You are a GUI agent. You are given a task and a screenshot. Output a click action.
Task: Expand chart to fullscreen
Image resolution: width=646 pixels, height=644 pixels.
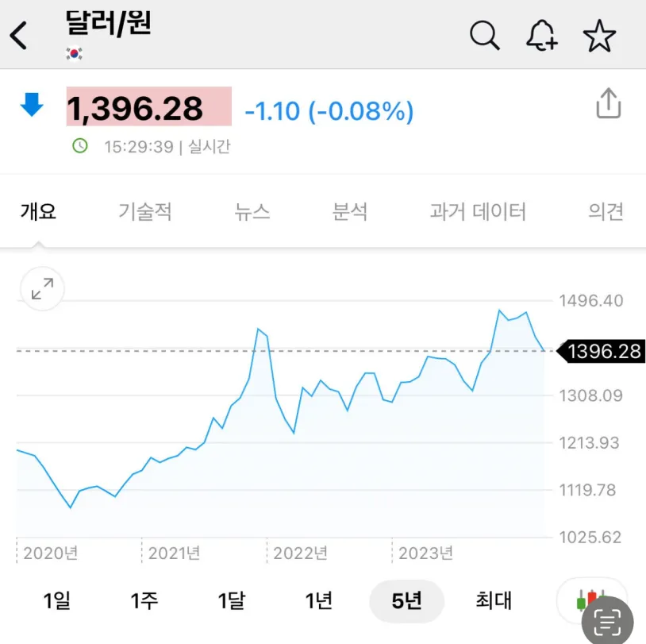pyautogui.click(x=42, y=288)
